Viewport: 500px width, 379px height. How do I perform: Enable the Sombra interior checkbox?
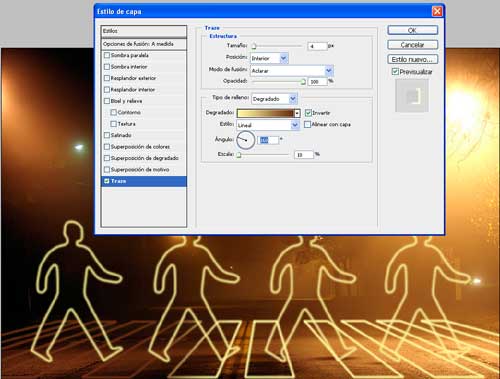[x=107, y=67]
